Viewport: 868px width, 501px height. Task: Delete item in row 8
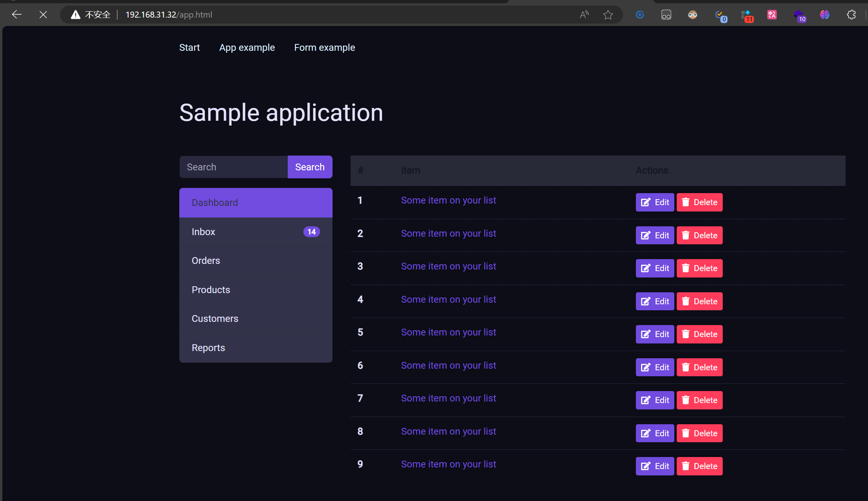[700, 433]
